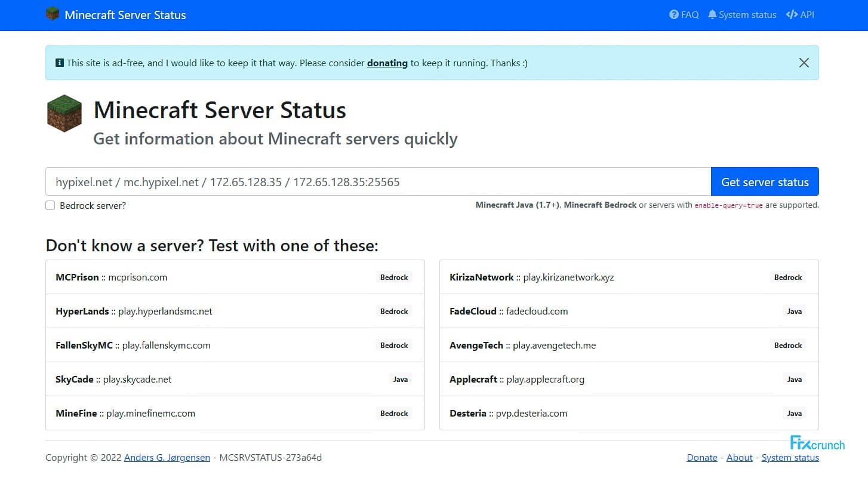Open System status in top navbar
This screenshot has width=868, height=484.
point(742,14)
